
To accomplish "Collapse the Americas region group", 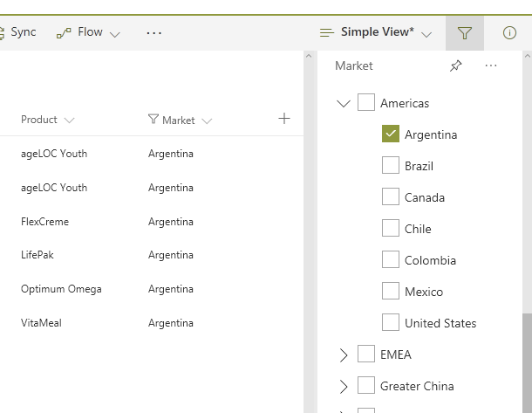I will 343,103.
